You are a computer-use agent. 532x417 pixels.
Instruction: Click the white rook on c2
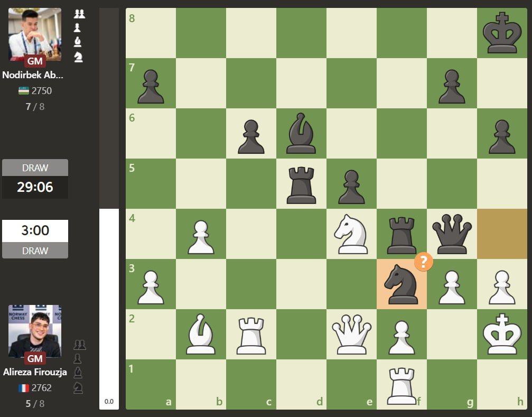250,335
